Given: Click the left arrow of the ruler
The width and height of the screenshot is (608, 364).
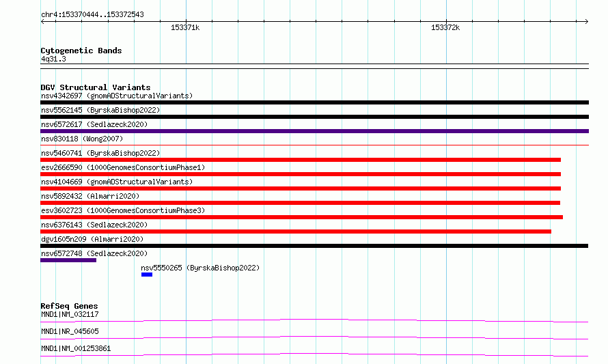Looking at the screenshot, I should (42, 21).
